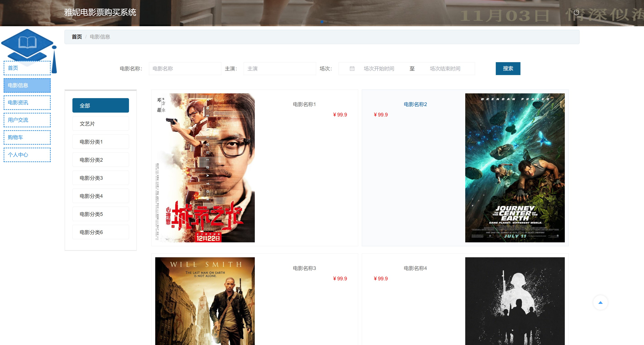The height and width of the screenshot is (345, 644).
Task: Click the back-to-top arrow button
Action: (600, 302)
